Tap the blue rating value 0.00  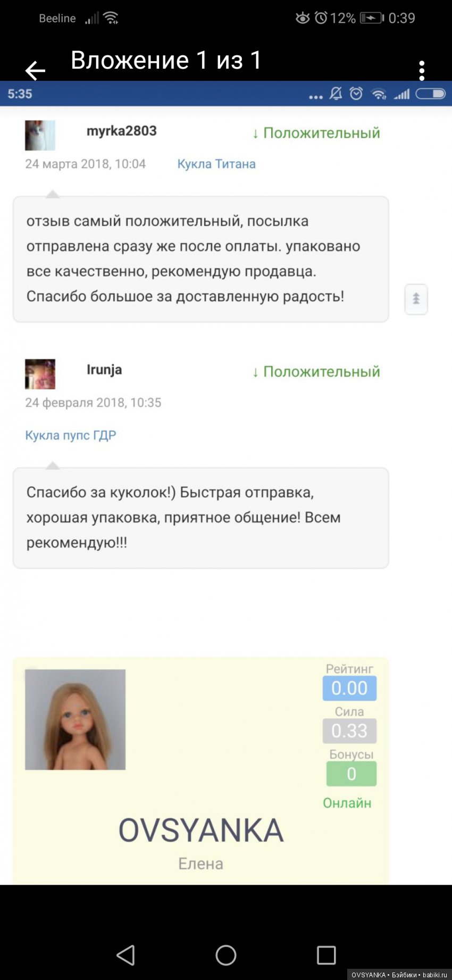coord(349,688)
